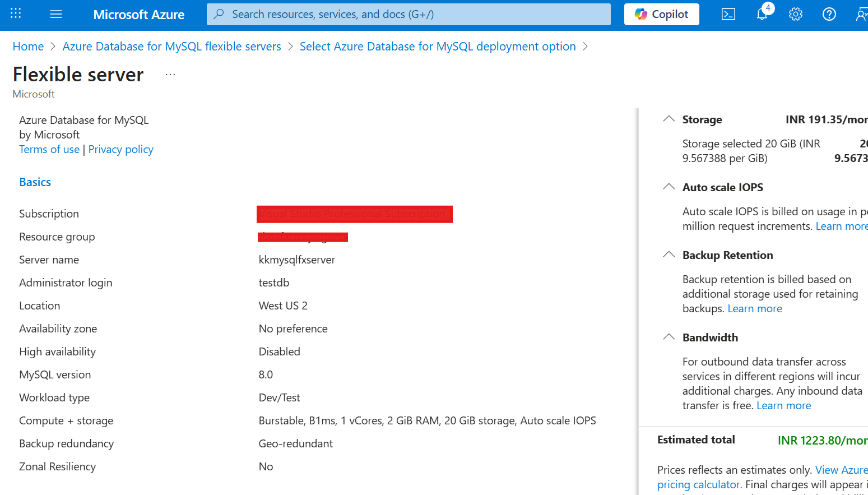
Task: Click the Microsoft Azure logo text
Action: click(139, 15)
